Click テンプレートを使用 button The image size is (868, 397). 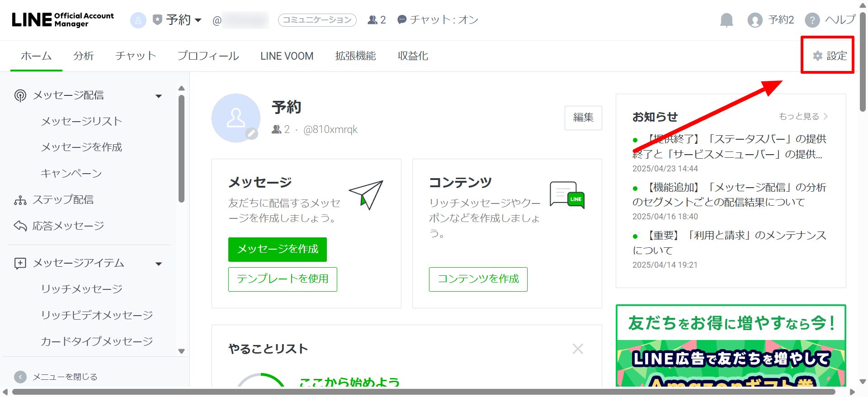283,279
